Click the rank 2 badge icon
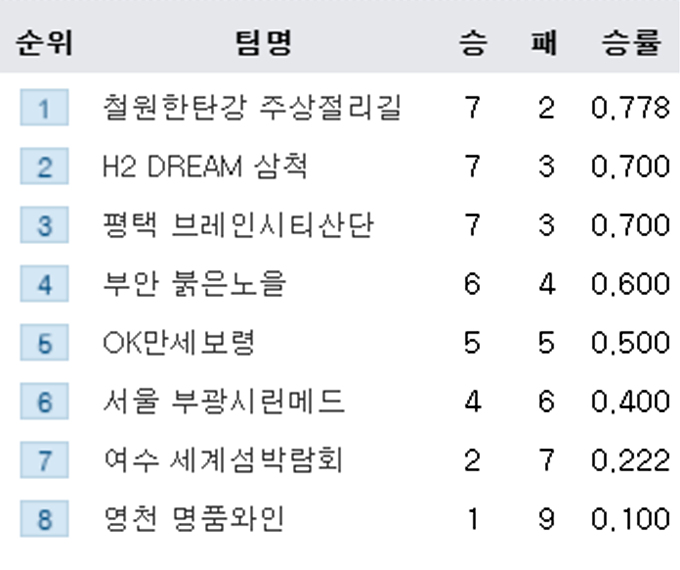Viewport: 680px width, 570px height. (x=44, y=166)
